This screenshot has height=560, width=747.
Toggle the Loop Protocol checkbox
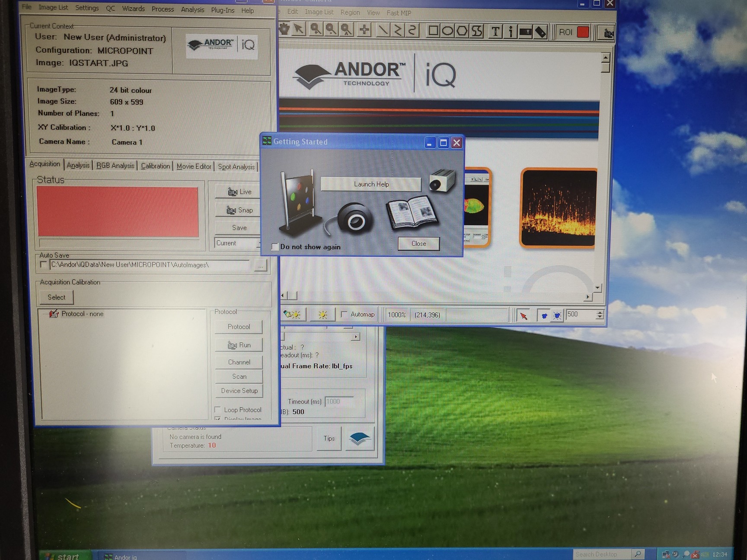[218, 409]
